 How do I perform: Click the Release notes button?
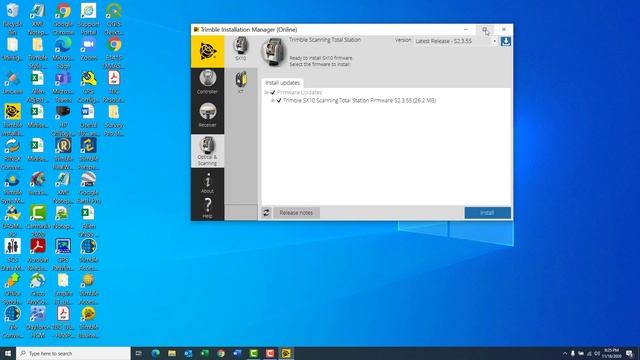tap(296, 213)
